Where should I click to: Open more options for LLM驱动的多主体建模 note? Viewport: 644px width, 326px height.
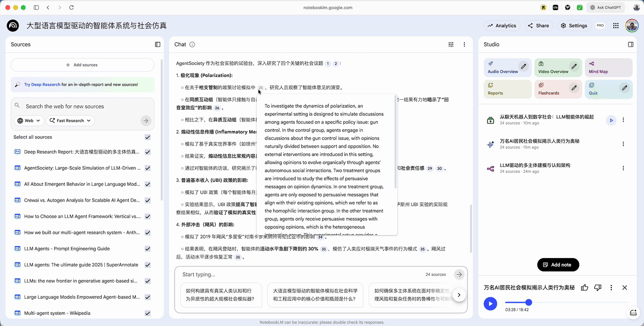(623, 168)
